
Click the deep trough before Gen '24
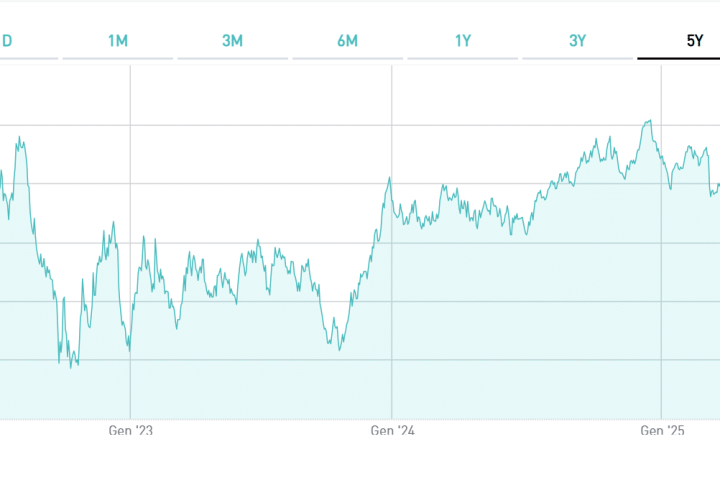point(340,349)
